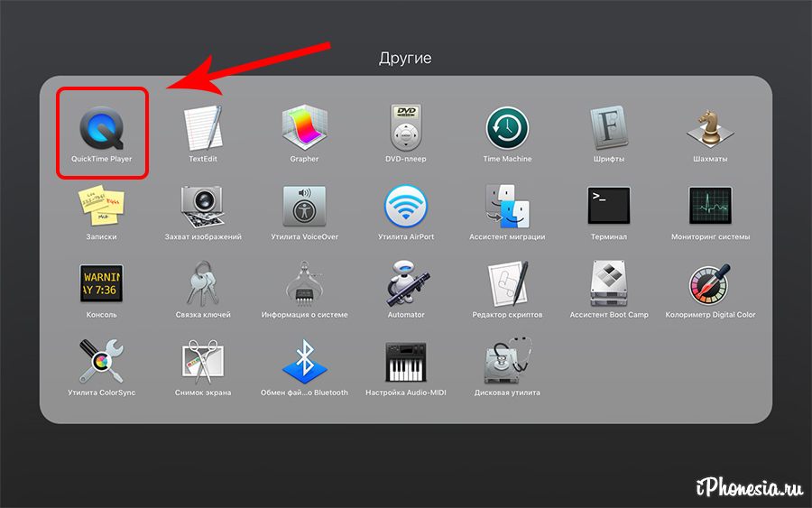812x508 pixels.
Task: Launch Утилита ColorSync
Action: [101, 362]
